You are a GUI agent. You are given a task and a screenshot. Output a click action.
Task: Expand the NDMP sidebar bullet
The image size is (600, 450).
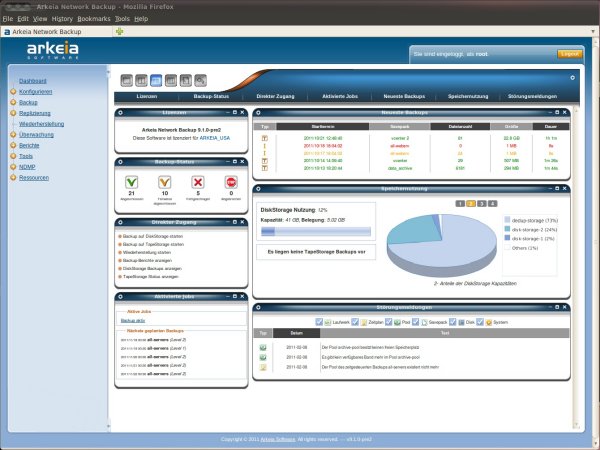click(13, 166)
